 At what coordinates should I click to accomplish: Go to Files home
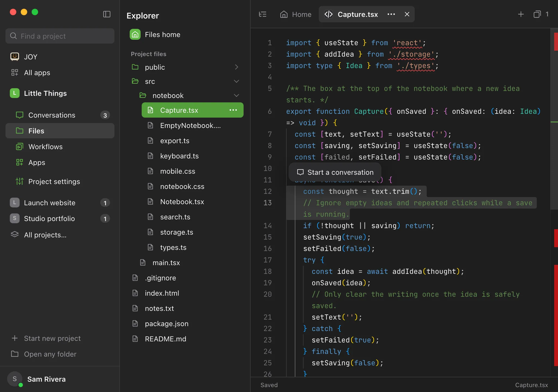click(x=185, y=35)
